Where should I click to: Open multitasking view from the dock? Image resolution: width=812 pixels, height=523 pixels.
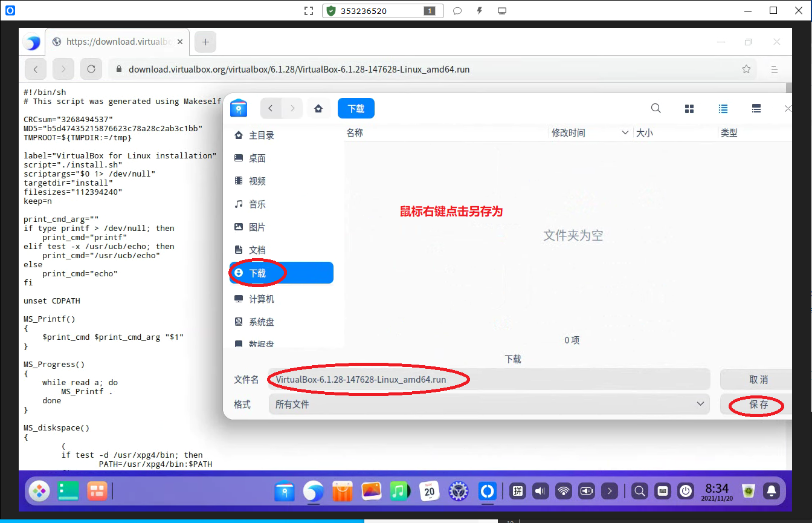click(x=97, y=491)
